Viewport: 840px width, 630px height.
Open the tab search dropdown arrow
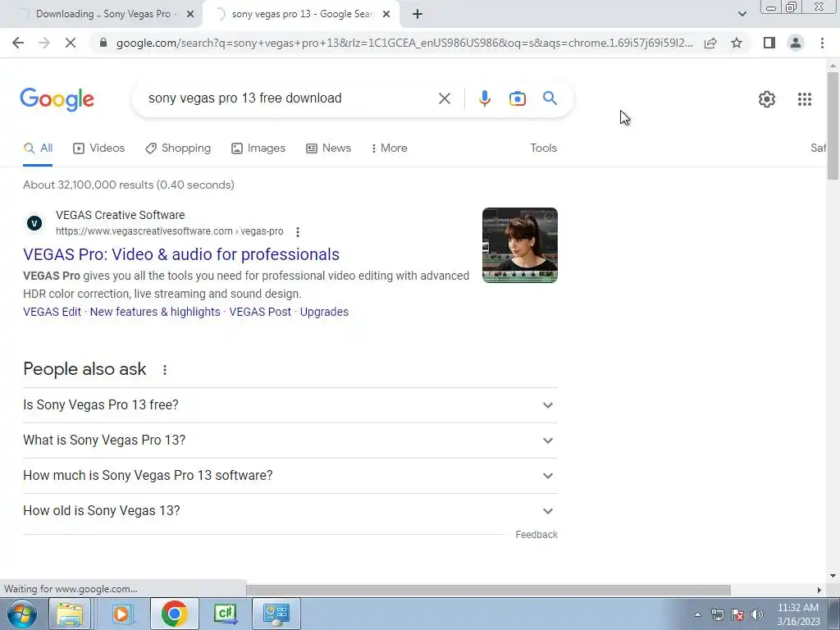click(742, 14)
